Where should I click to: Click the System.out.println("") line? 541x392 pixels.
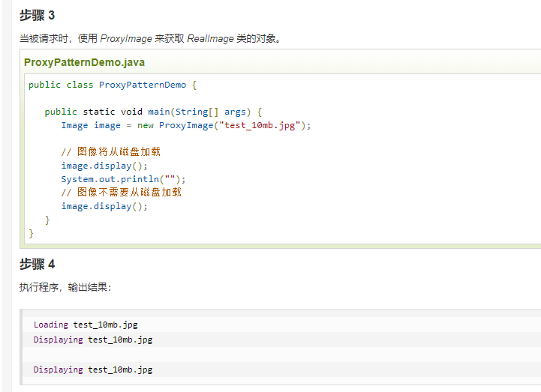coord(123,179)
